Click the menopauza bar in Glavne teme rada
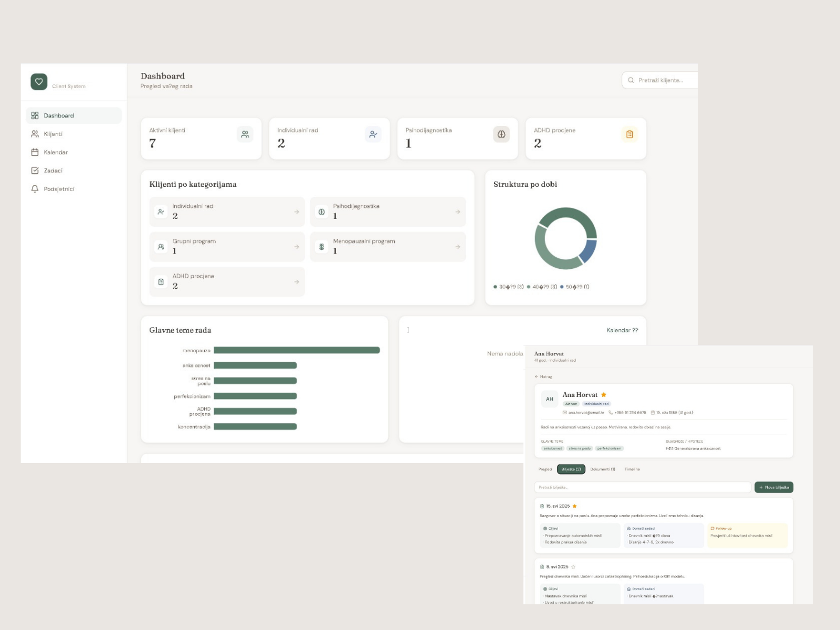Image resolution: width=840 pixels, height=630 pixels. 297,350
